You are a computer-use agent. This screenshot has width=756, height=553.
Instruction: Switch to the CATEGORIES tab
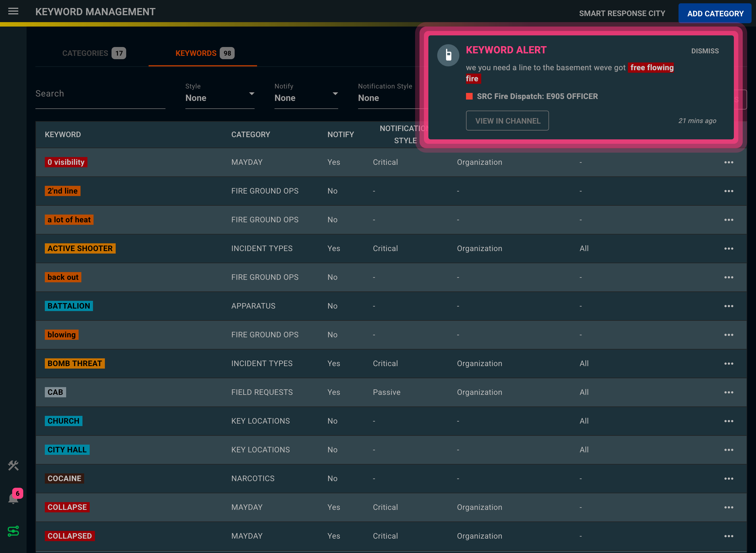coord(94,53)
